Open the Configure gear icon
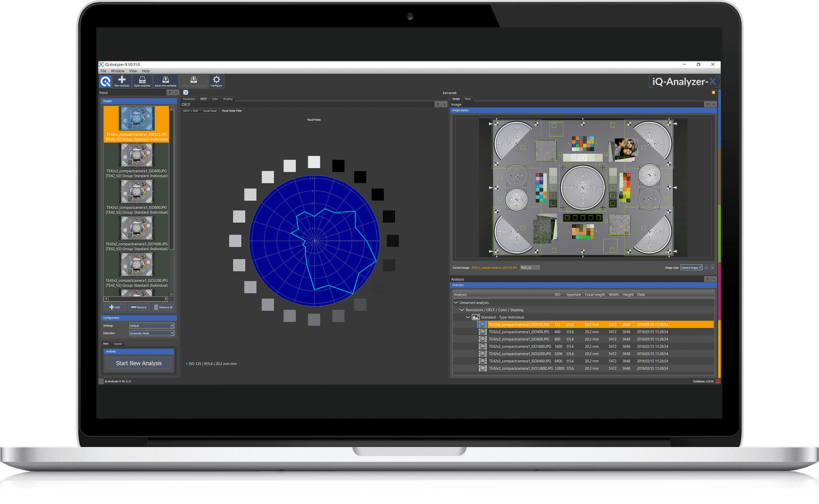This screenshot has width=819, height=504. pos(216,81)
